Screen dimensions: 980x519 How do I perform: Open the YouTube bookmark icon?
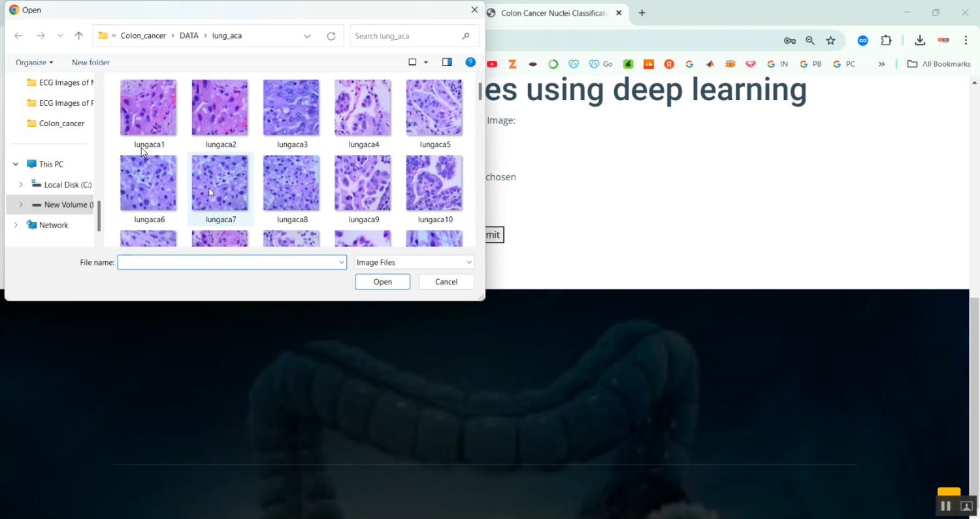coord(492,64)
